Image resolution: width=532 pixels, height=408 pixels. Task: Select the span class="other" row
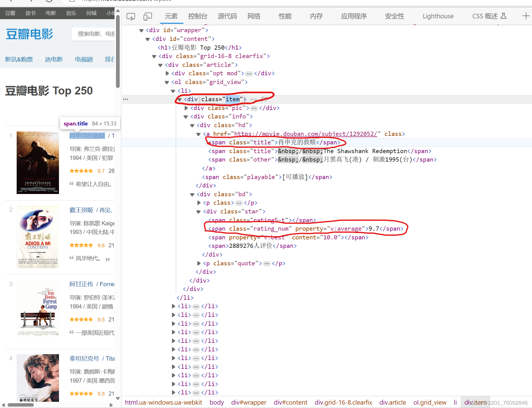click(322, 160)
